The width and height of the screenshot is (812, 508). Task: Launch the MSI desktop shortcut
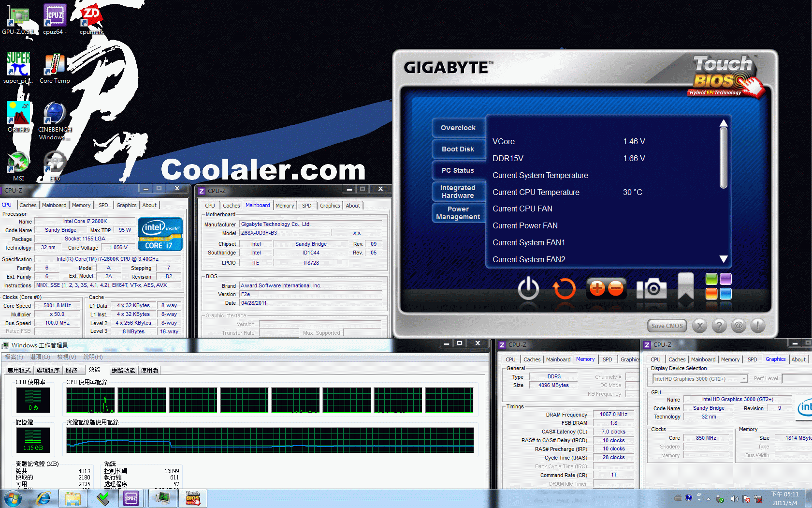pyautogui.click(x=18, y=166)
